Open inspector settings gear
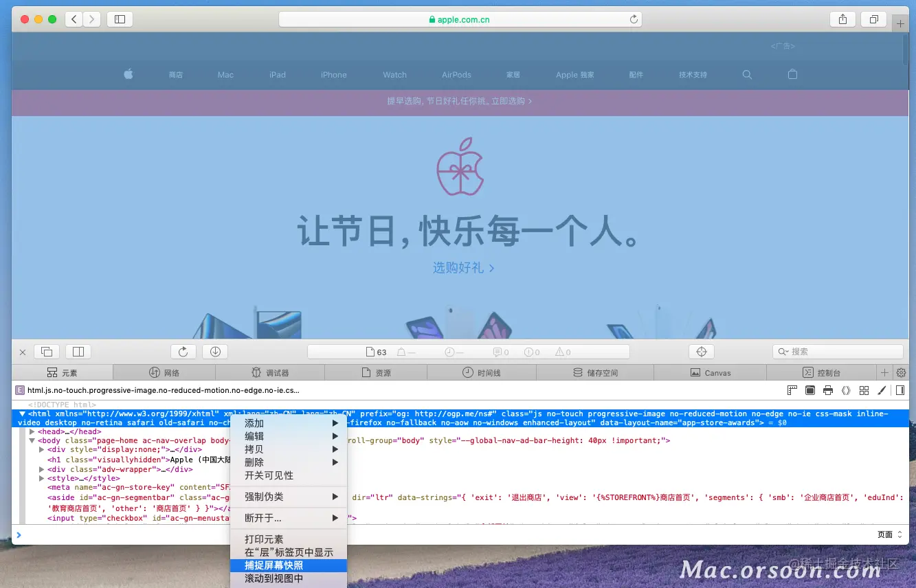Image resolution: width=916 pixels, height=588 pixels. tap(901, 373)
